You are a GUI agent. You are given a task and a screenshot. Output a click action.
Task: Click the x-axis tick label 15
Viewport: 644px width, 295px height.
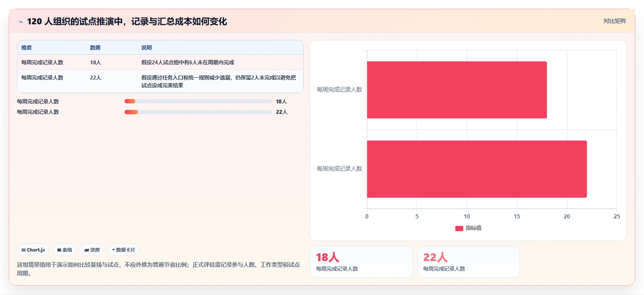point(517,216)
